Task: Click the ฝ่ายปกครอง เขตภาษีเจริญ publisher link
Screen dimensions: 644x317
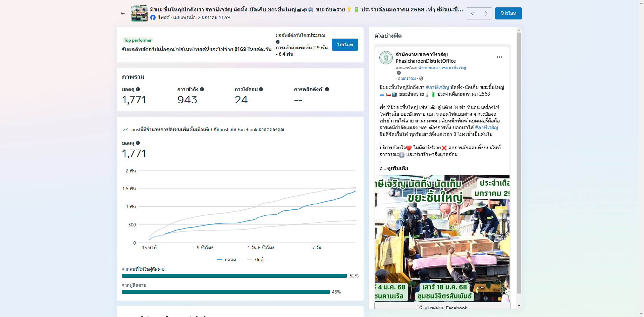Action: click(x=442, y=68)
